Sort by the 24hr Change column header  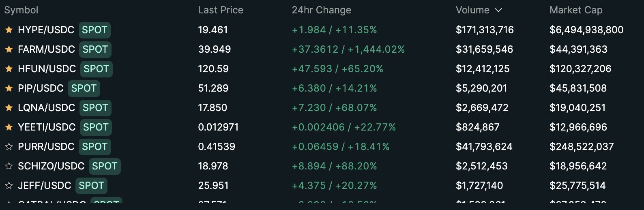322,10
